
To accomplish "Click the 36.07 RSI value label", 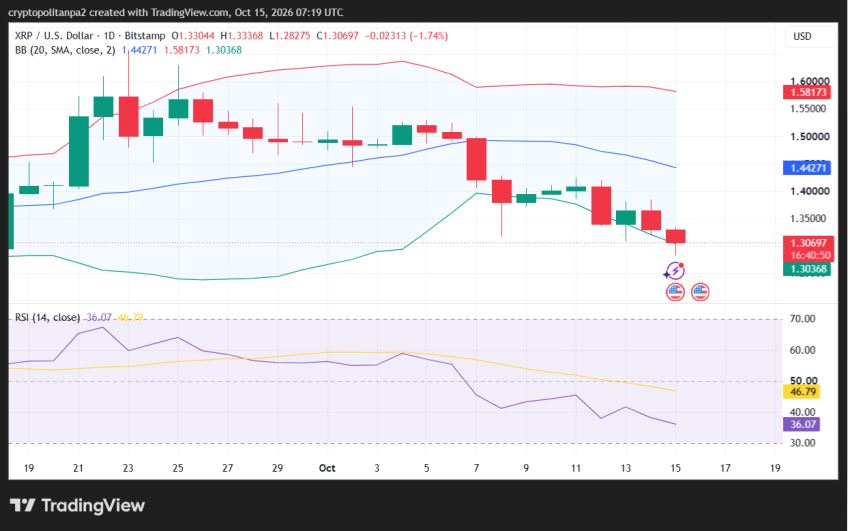I will (801, 424).
